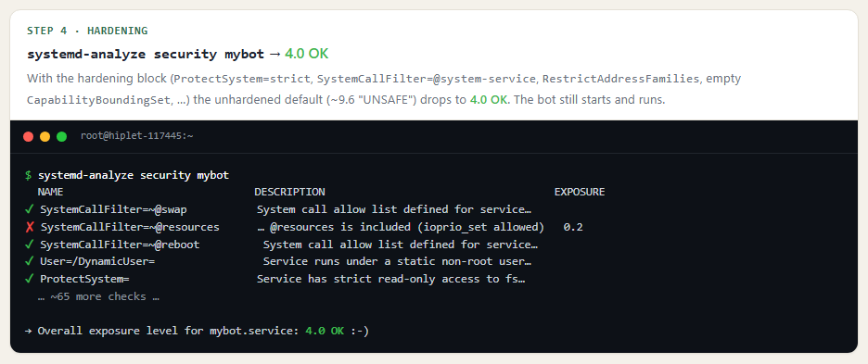Click the @resources is included description
This screenshot has width=868, height=364.
point(401,227)
